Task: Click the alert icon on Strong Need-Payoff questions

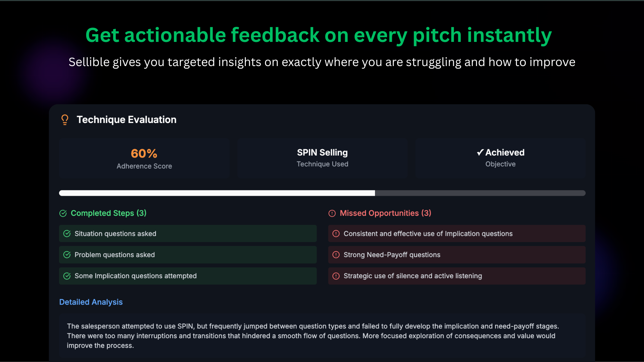Action: [x=336, y=255]
